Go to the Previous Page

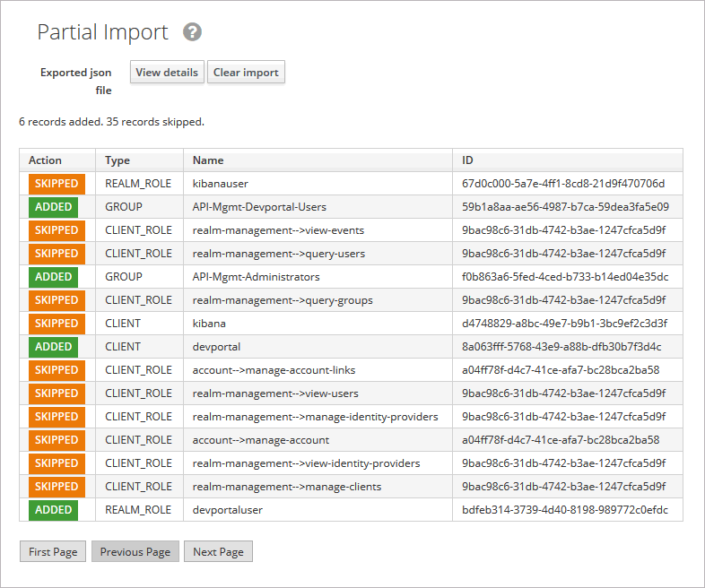click(x=135, y=551)
